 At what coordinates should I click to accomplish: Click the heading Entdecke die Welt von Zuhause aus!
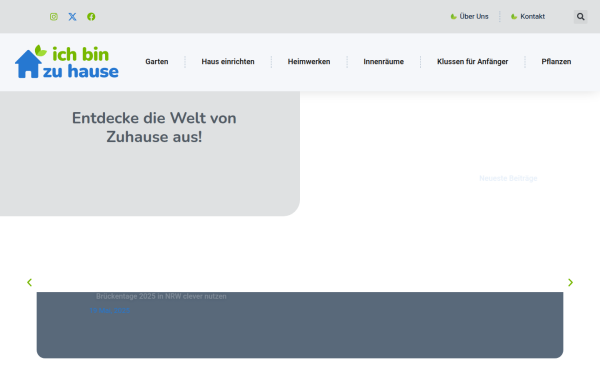tap(154, 127)
